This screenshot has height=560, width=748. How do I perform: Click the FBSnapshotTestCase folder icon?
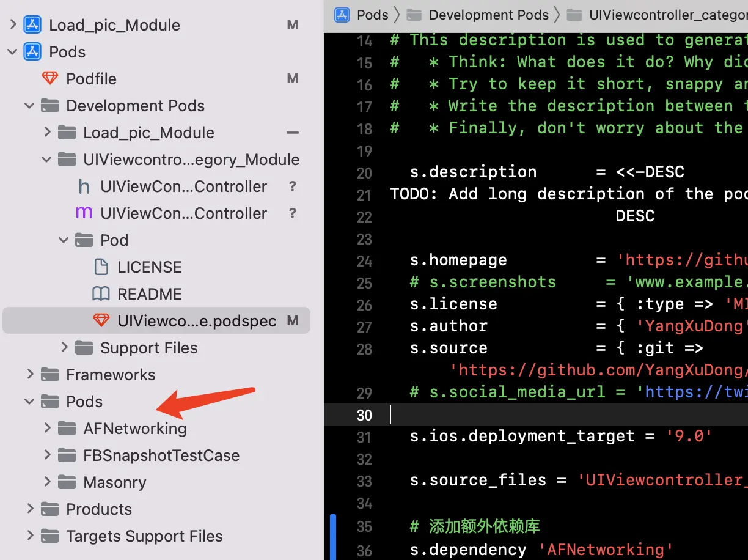tap(67, 455)
